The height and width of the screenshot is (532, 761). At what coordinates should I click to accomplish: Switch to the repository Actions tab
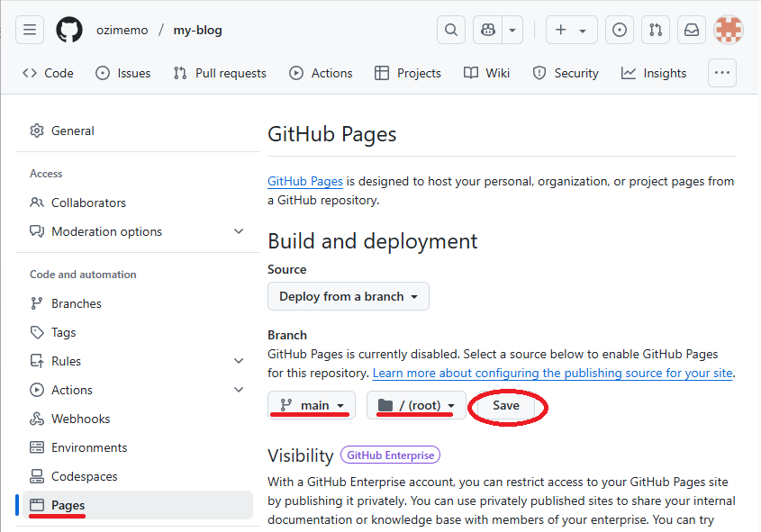tap(321, 73)
